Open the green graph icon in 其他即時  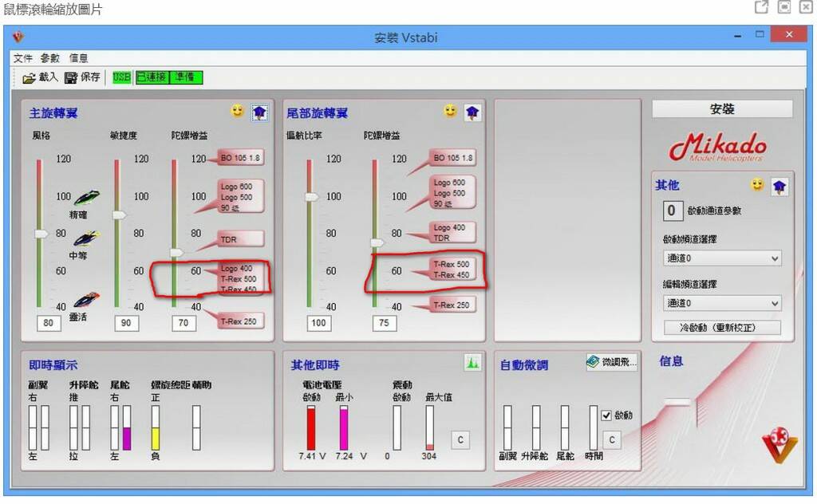tap(472, 363)
